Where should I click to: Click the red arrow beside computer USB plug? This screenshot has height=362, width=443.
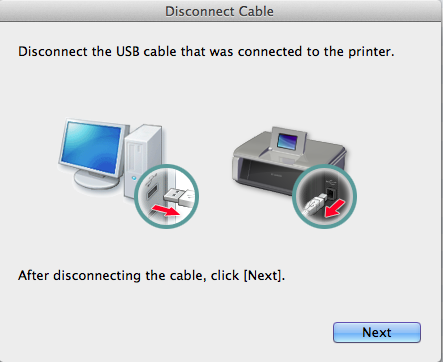point(165,210)
